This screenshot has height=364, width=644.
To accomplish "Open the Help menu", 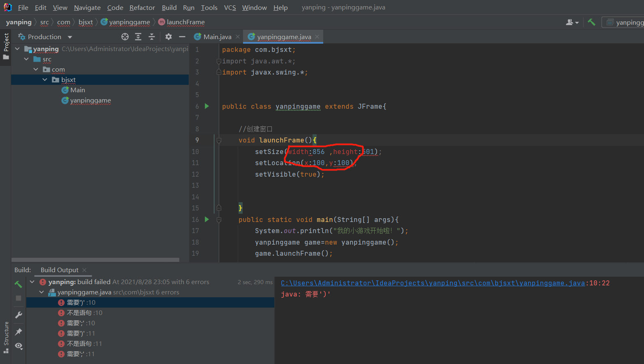I will point(280,7).
